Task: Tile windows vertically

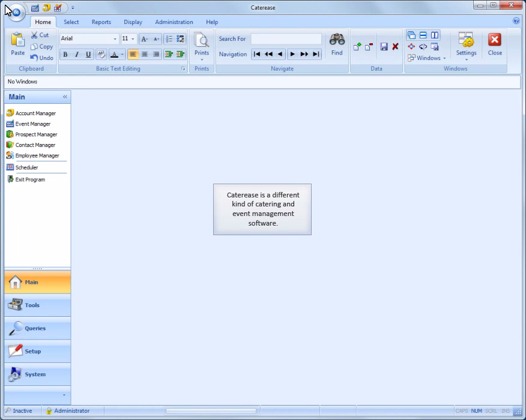Action: (435, 35)
